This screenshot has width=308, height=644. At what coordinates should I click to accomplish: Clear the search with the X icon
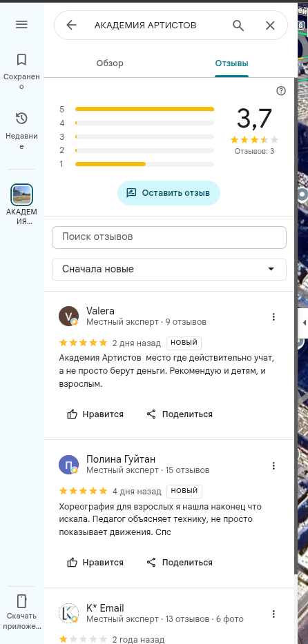tap(270, 26)
